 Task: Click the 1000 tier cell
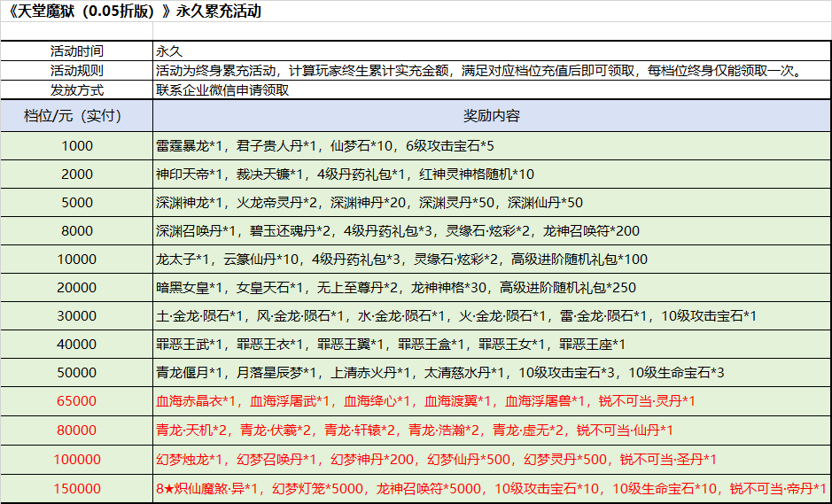pyautogui.click(x=76, y=145)
